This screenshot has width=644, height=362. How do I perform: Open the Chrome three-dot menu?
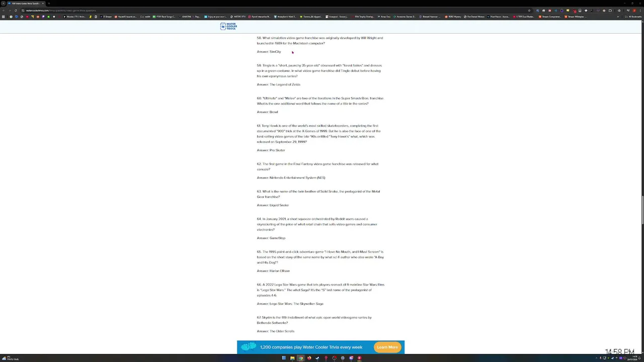click(x=640, y=11)
